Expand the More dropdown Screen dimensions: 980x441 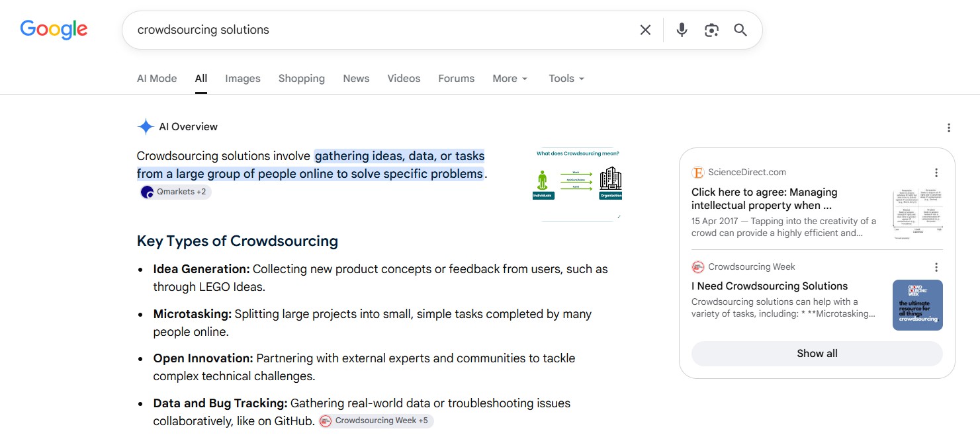[x=510, y=78]
